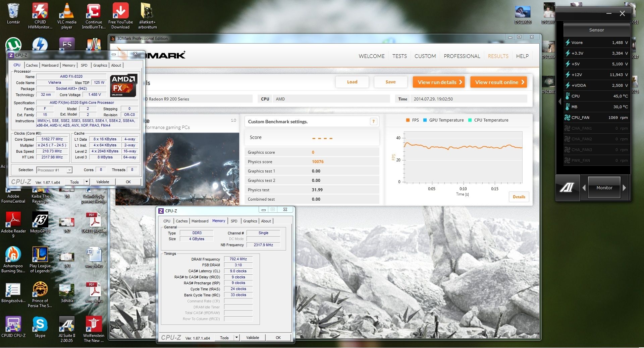Click the blue GPU Temperature legend swatch
Screen dimensions: 644x348
click(x=425, y=120)
